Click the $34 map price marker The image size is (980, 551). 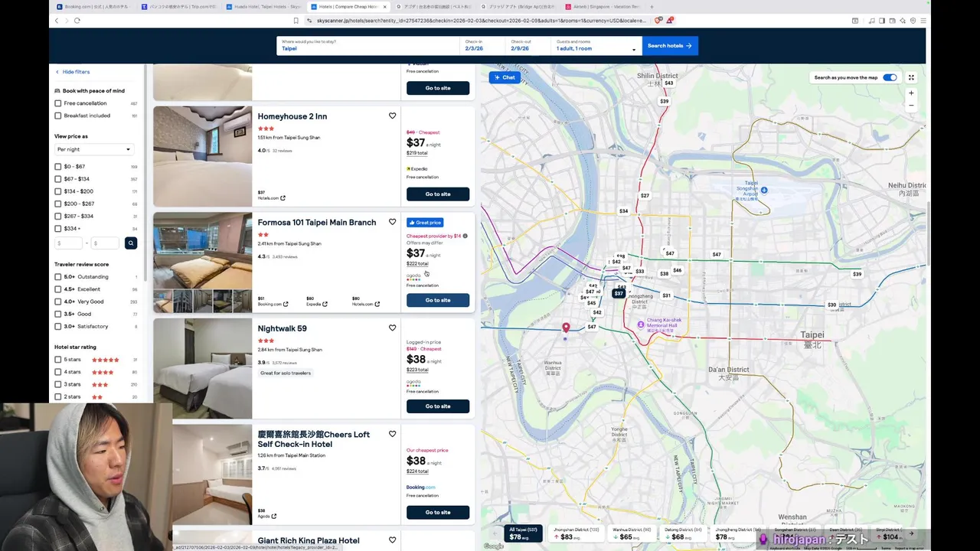tap(623, 211)
